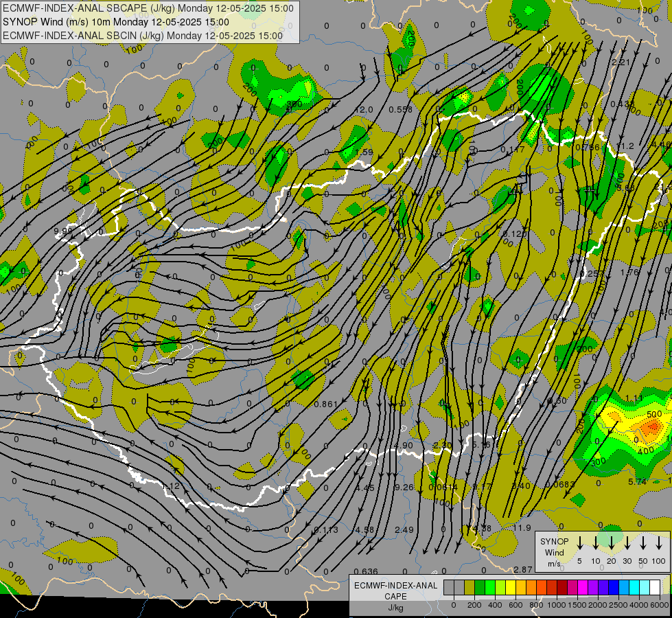The height and width of the screenshot is (618, 672).
Task: Pick the white swatch ending the CAPE color bar
Action: 655,588
